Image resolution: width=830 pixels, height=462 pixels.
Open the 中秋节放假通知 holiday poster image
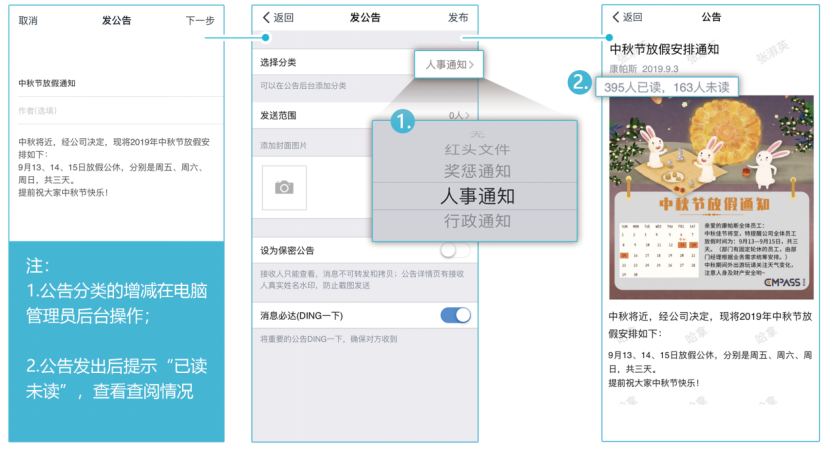pos(709,197)
